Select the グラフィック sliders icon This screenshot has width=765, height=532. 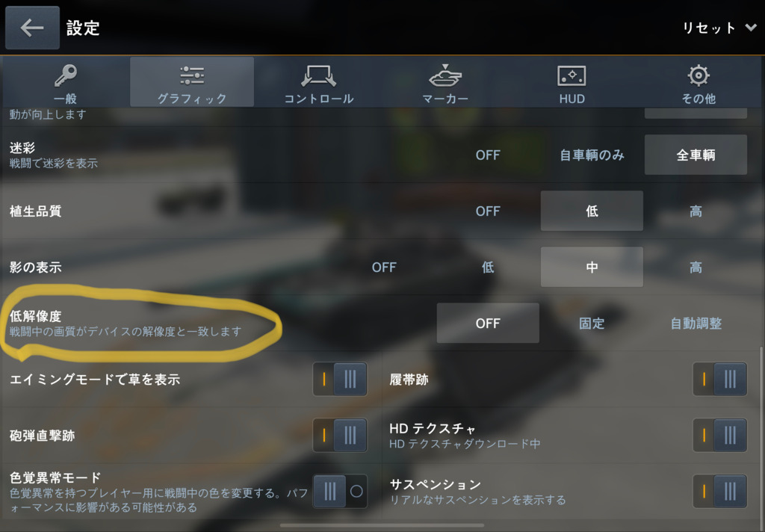(x=192, y=75)
